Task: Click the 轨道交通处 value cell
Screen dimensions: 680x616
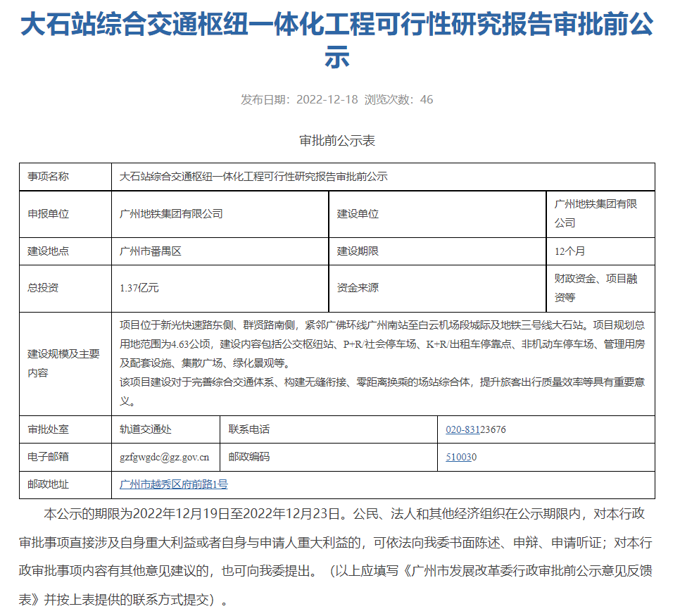Action: [x=165, y=429]
